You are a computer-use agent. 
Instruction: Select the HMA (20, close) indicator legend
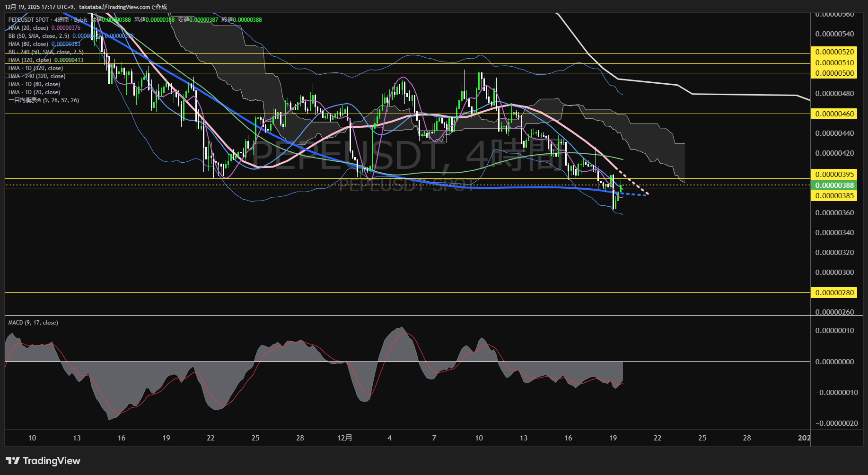coord(28,28)
